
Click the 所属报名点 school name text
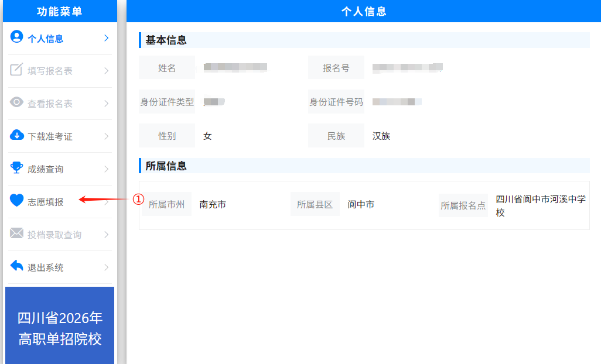point(542,204)
